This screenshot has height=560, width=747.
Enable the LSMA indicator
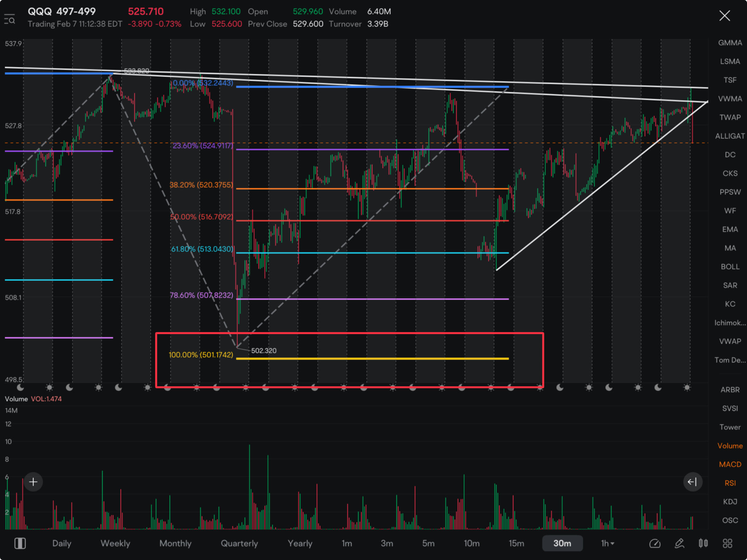click(x=730, y=62)
